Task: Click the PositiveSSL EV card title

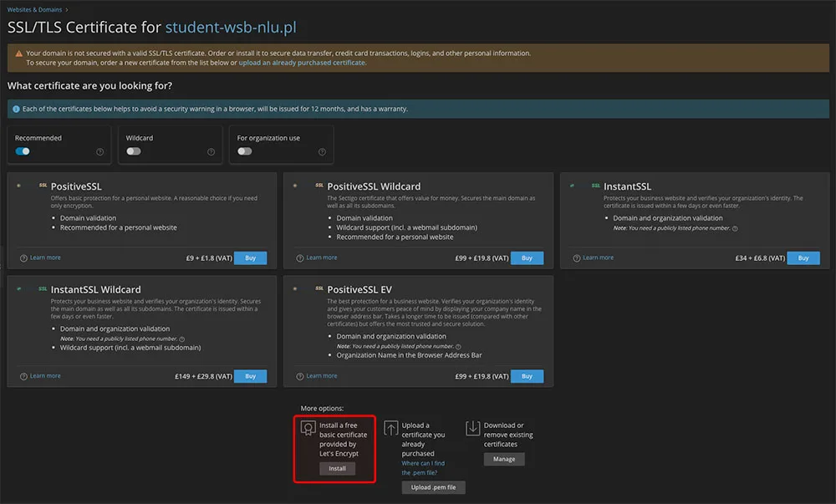Action: [x=359, y=290]
